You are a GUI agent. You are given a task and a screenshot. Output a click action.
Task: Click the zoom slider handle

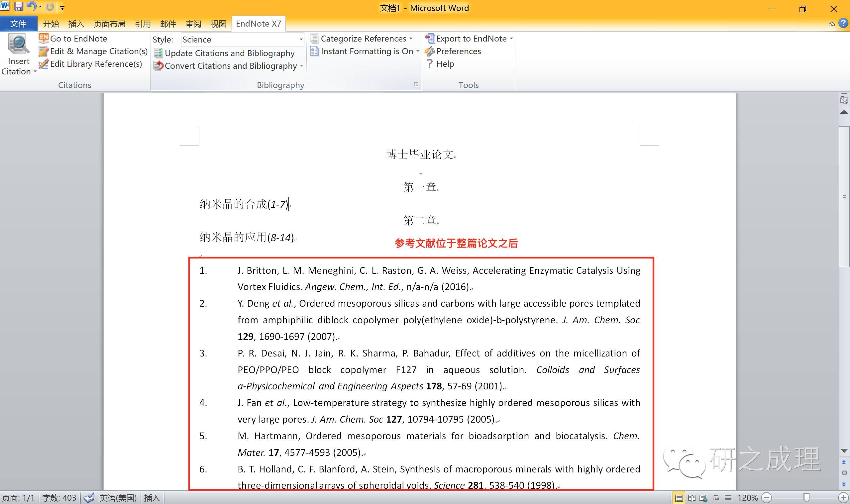[807, 498]
